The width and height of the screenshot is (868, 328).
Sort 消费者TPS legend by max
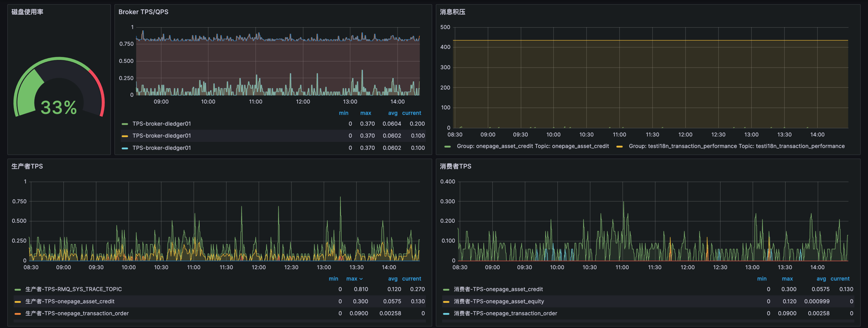click(x=787, y=279)
